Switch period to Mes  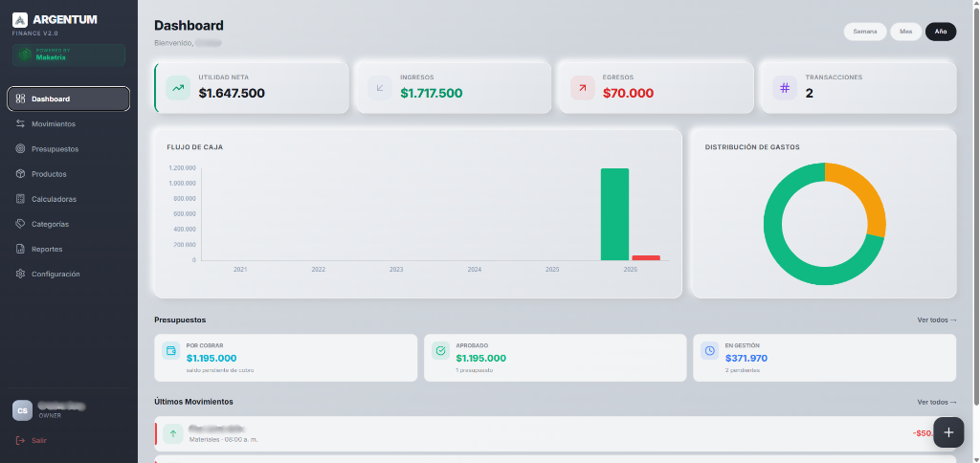[905, 32]
